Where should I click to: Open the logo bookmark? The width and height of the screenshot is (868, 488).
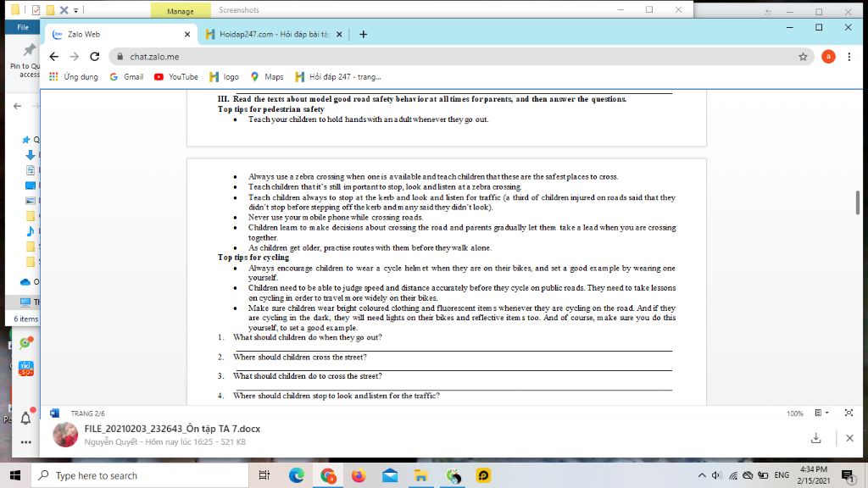click(224, 77)
